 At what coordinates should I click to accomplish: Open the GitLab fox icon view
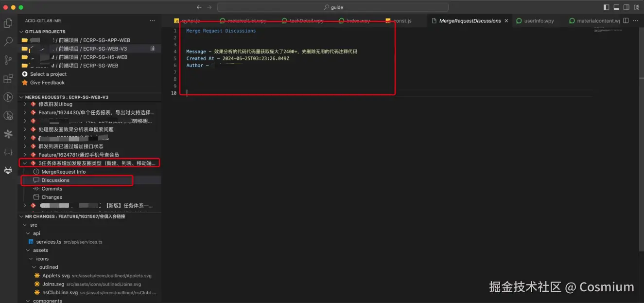pos(8,170)
